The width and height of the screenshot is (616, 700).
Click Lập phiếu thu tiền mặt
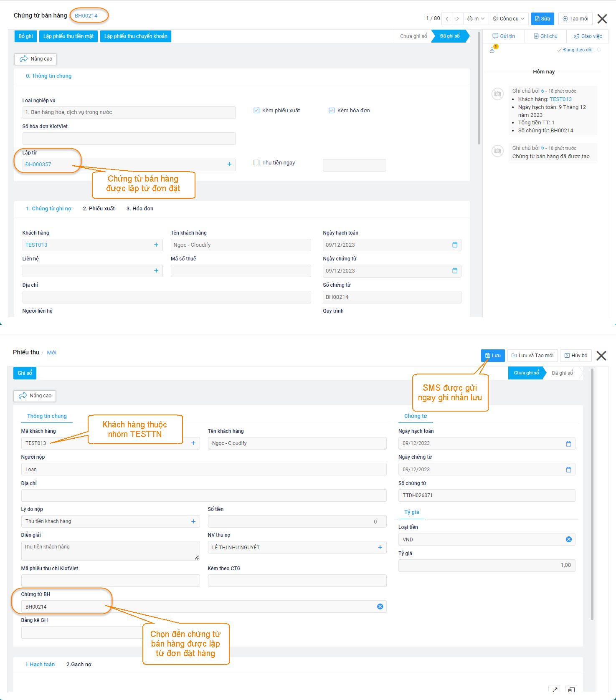(x=68, y=36)
